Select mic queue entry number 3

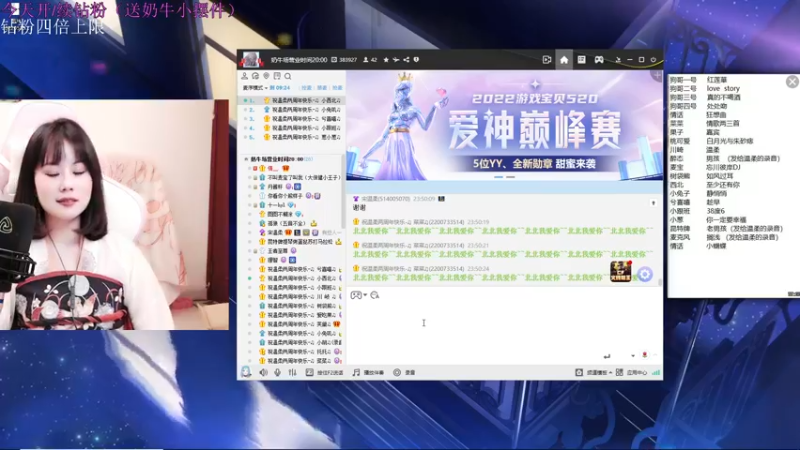pos(292,119)
